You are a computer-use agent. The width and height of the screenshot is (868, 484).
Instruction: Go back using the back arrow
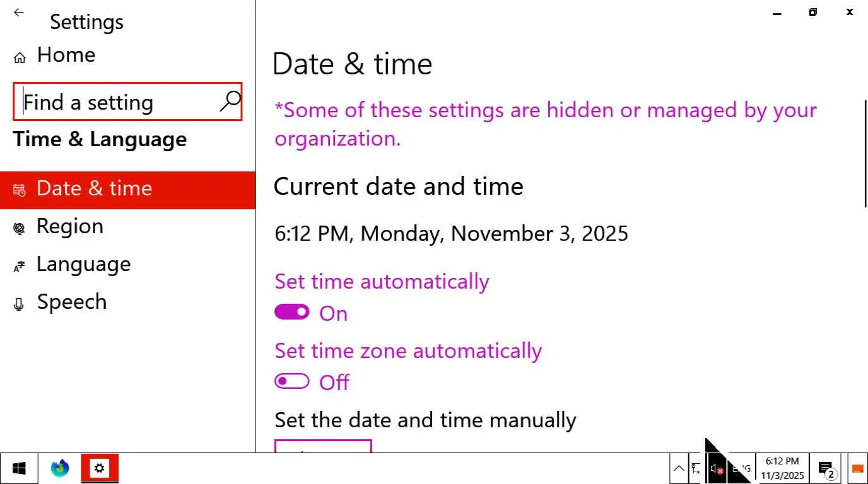(19, 13)
